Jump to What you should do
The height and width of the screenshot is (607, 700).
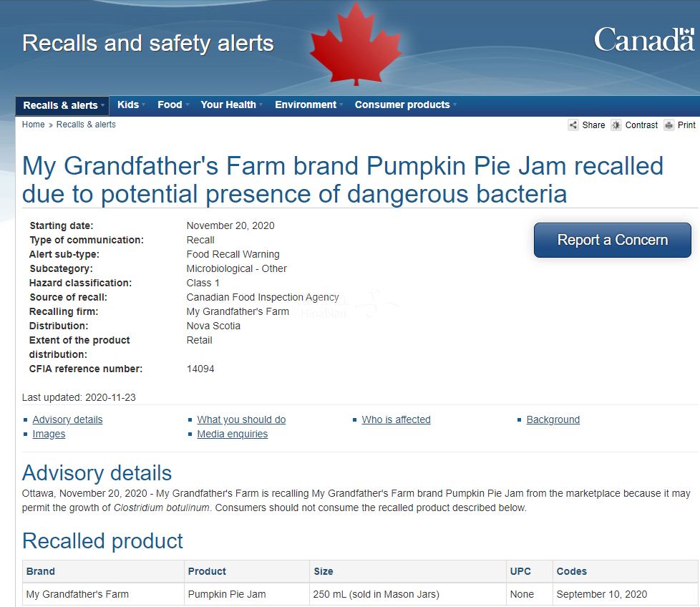(x=241, y=419)
